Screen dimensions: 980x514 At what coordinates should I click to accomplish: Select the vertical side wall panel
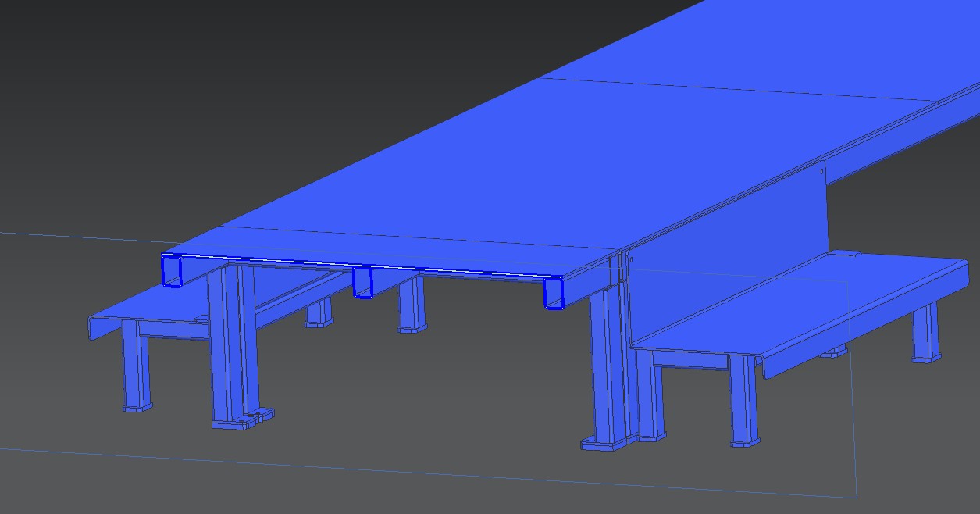click(x=726, y=250)
